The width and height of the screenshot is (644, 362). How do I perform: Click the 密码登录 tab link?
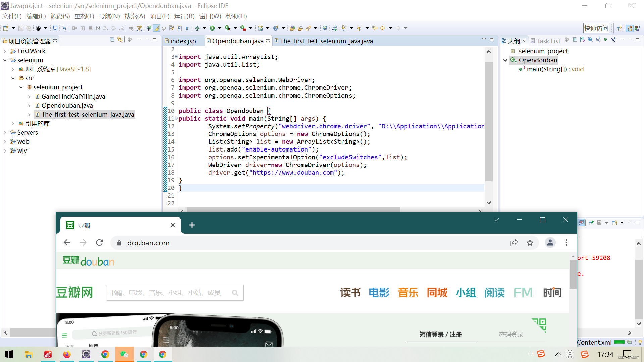coord(511,334)
